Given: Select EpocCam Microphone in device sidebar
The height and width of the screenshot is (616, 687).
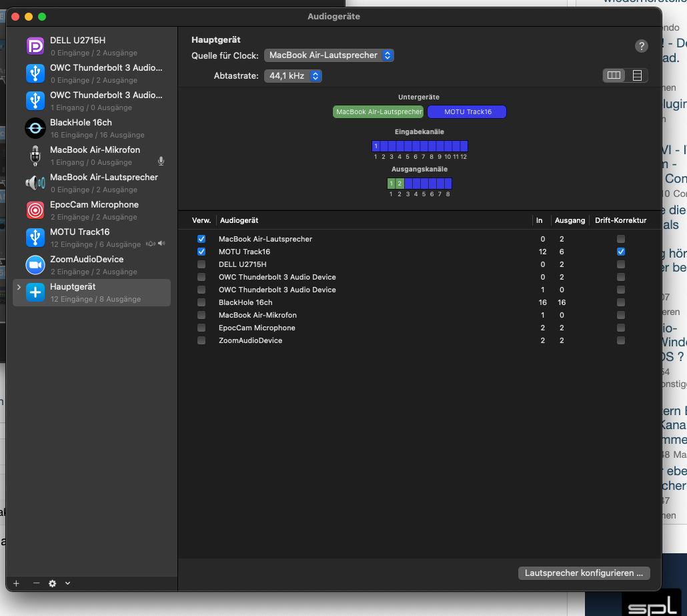Looking at the screenshot, I should (92, 210).
